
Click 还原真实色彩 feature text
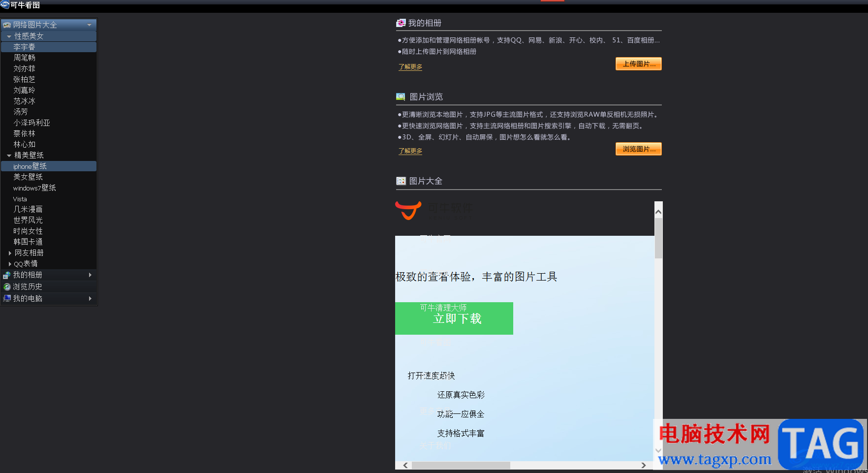pyautogui.click(x=461, y=395)
